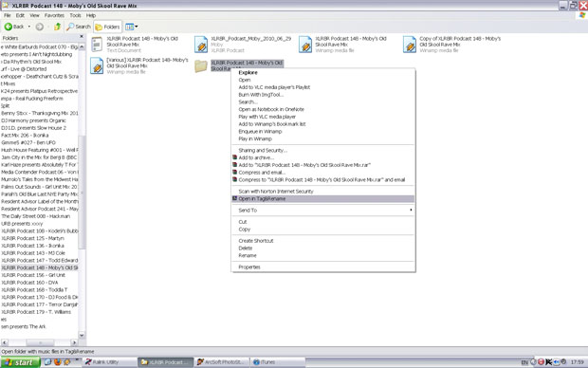Choose Open from the context menu
This screenshot has height=368, width=588.
click(323, 80)
